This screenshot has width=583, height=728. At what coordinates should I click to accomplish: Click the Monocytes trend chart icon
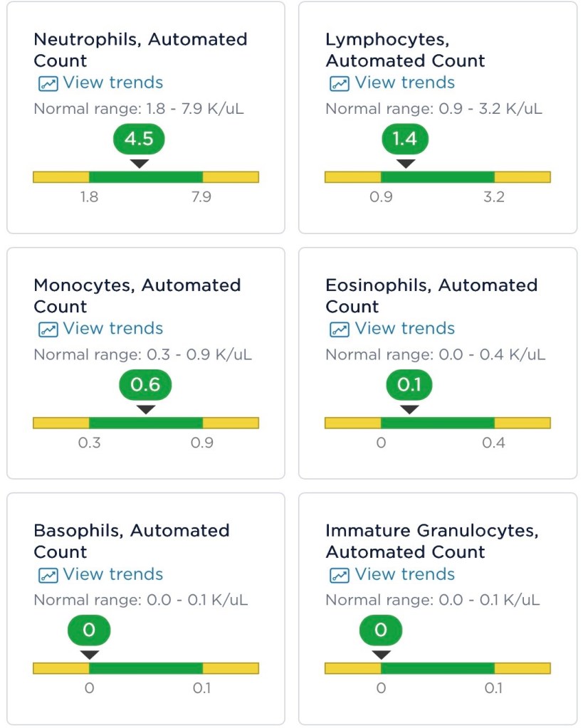click(x=48, y=329)
